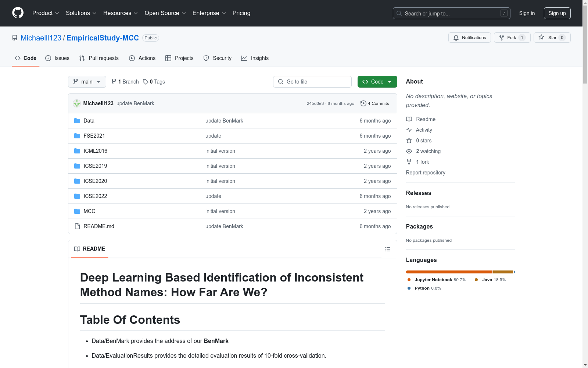588x368 pixels.
Task: Expand the Solutions menu
Action: [x=81, y=13]
